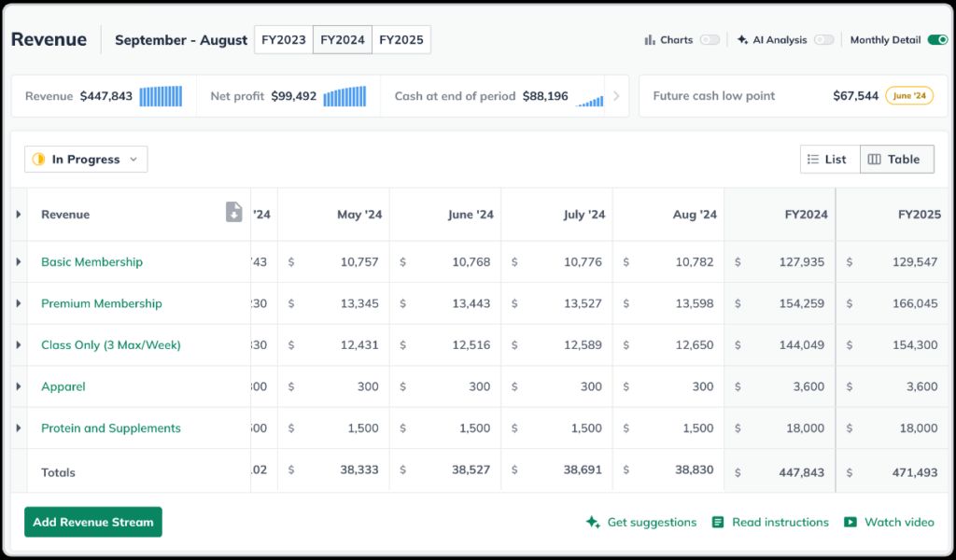
Task: Click the Charts bar graph icon
Action: (x=650, y=40)
